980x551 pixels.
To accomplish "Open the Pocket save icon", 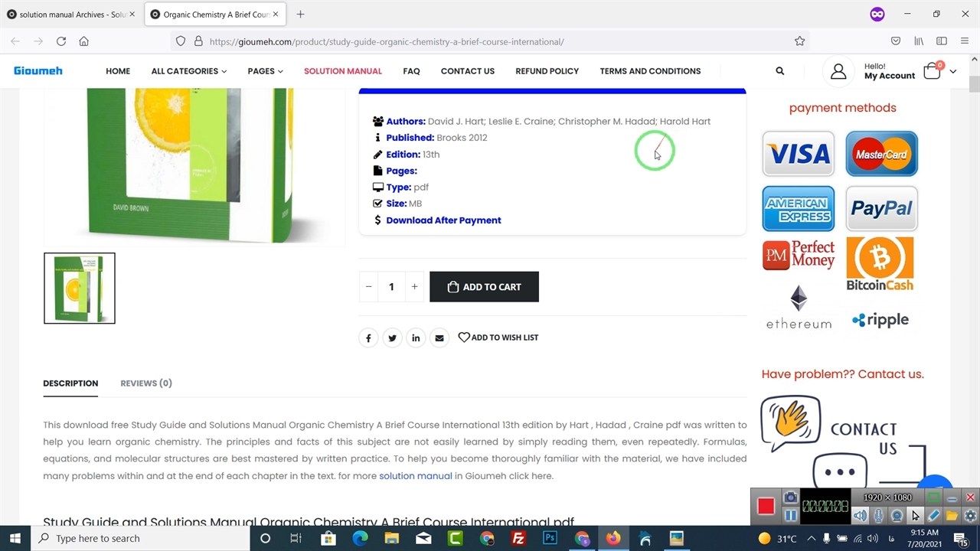I will [896, 41].
